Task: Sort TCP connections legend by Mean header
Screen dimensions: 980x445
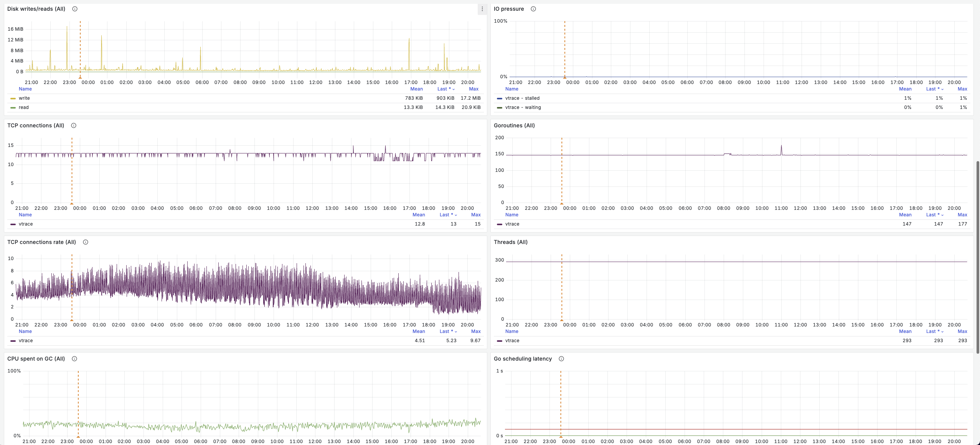Action: pyautogui.click(x=418, y=215)
